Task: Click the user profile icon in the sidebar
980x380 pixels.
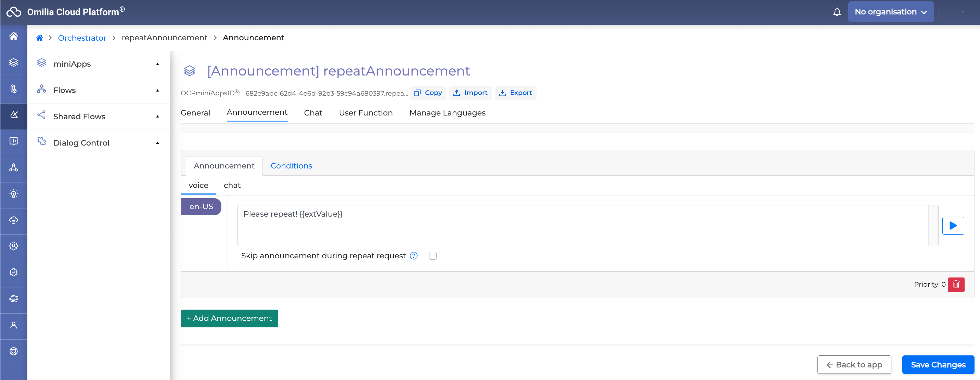Action: [14, 325]
